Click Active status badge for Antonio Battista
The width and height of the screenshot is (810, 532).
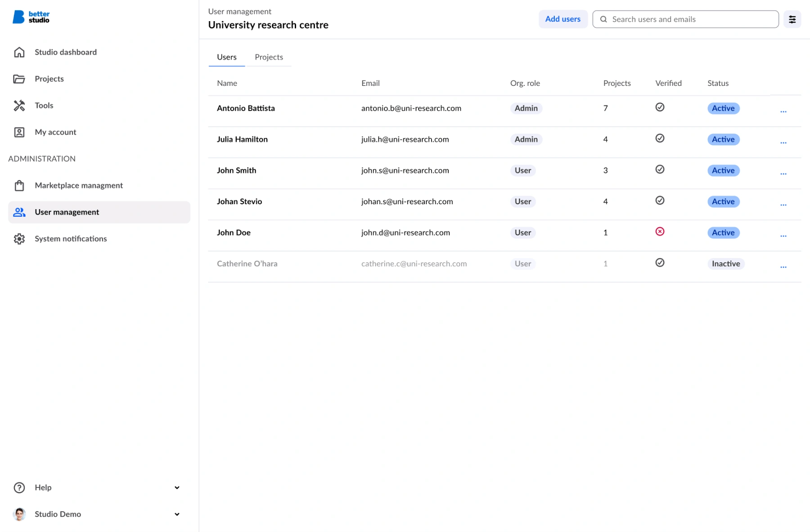(723, 108)
